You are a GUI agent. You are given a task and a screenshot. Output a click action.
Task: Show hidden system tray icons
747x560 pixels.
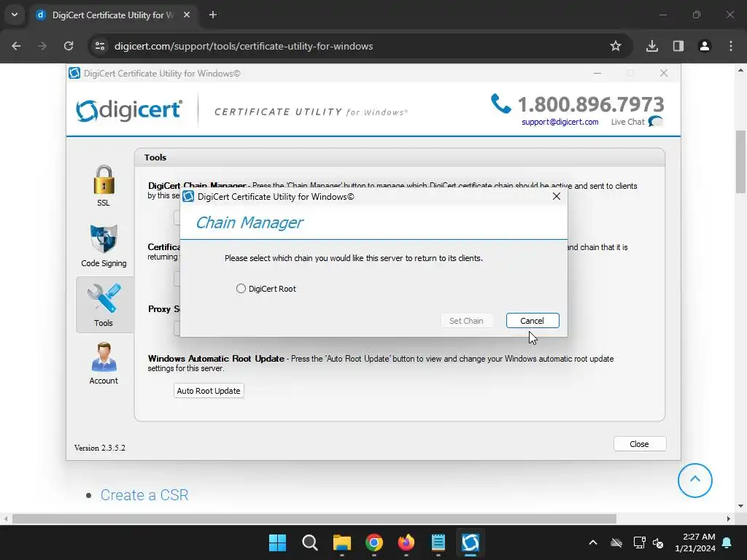[592, 542]
